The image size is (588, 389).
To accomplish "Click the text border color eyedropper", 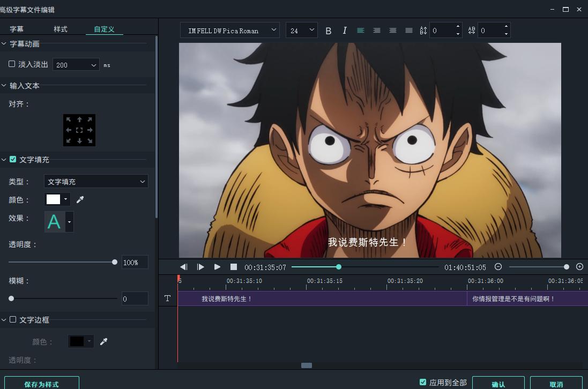I will [x=104, y=341].
